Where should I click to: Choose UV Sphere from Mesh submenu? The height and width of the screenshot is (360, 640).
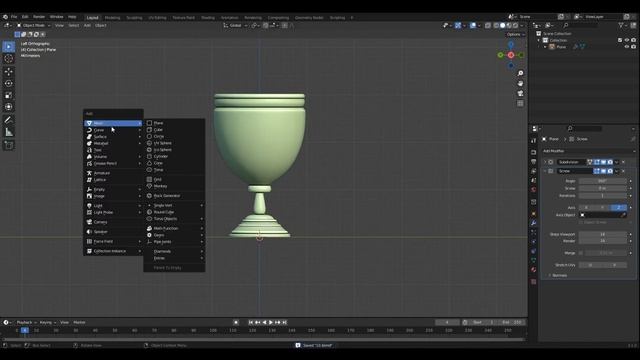tap(174, 143)
